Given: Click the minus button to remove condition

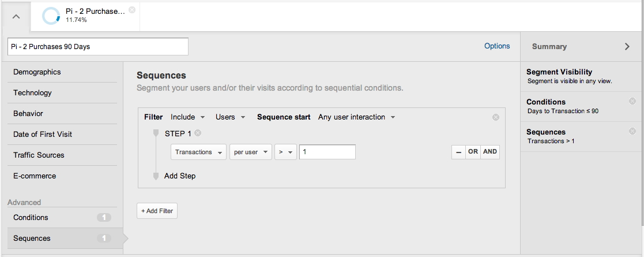Looking at the screenshot, I should (x=458, y=152).
